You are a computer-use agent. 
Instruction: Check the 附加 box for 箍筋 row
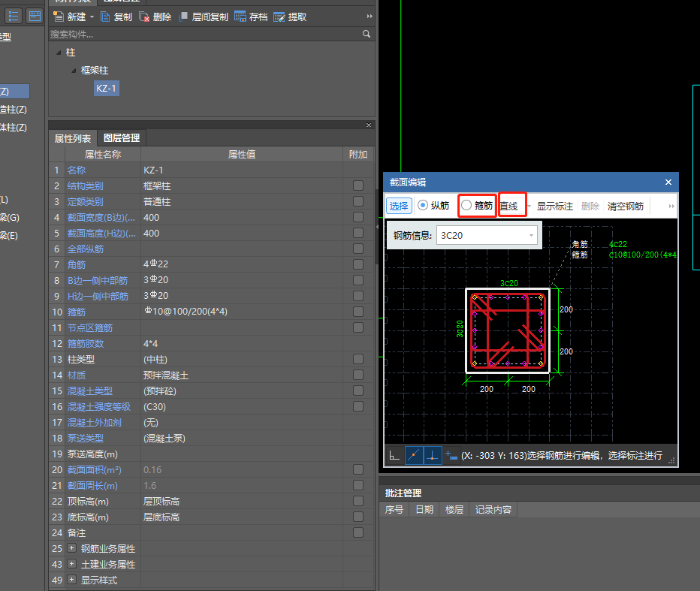point(358,312)
